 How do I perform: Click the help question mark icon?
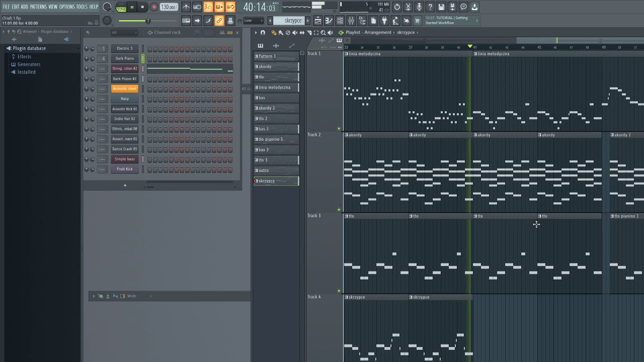pos(430,7)
